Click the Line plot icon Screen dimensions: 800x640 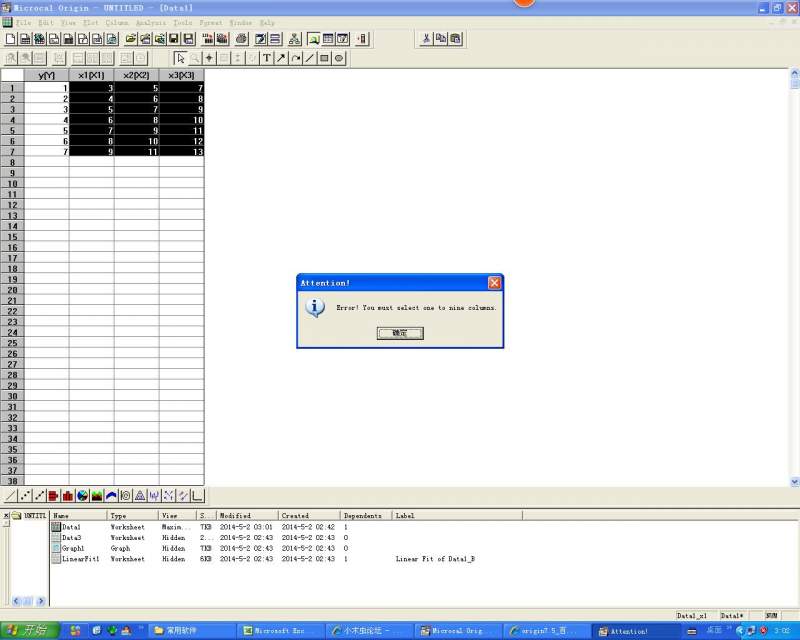(11, 495)
